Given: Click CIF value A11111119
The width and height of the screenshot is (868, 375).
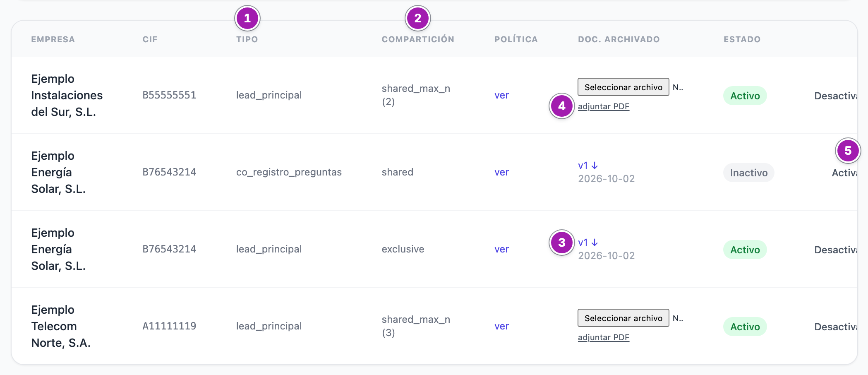Looking at the screenshot, I should click(169, 326).
